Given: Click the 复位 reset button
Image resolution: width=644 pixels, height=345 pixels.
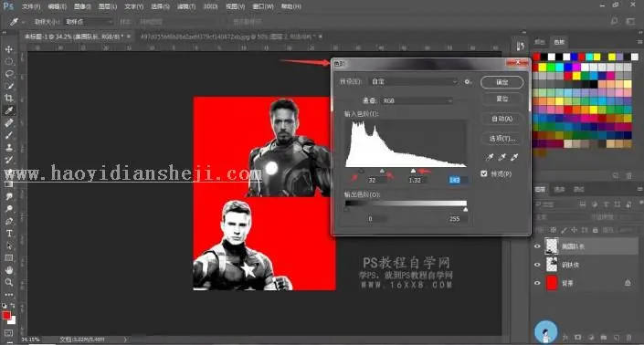Looking at the screenshot, I should (x=501, y=99).
